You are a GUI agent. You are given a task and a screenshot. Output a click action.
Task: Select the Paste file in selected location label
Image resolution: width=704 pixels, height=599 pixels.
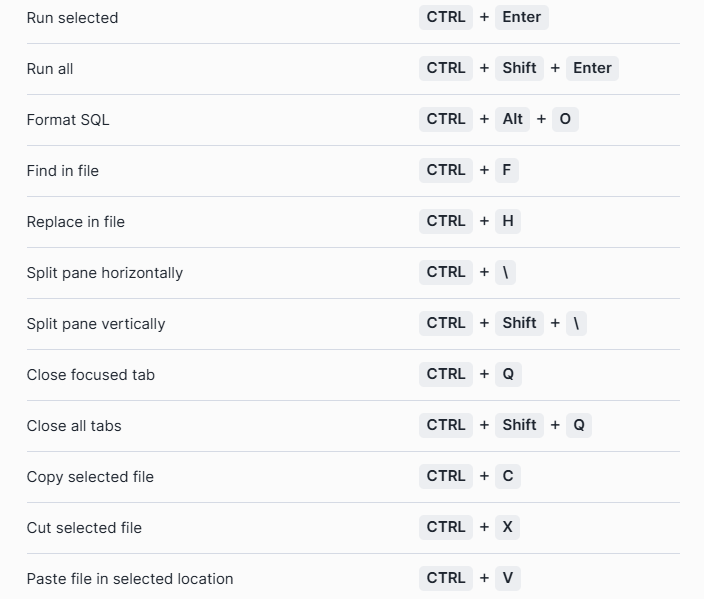130,579
